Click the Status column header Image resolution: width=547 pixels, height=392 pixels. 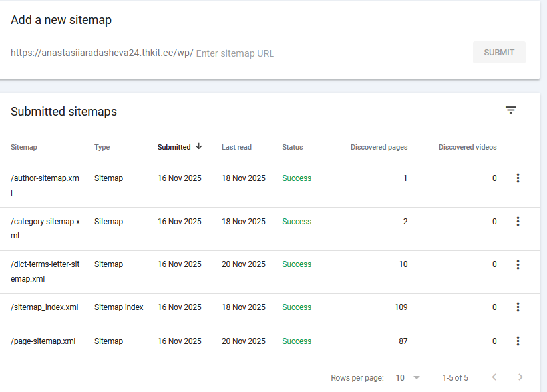point(292,148)
